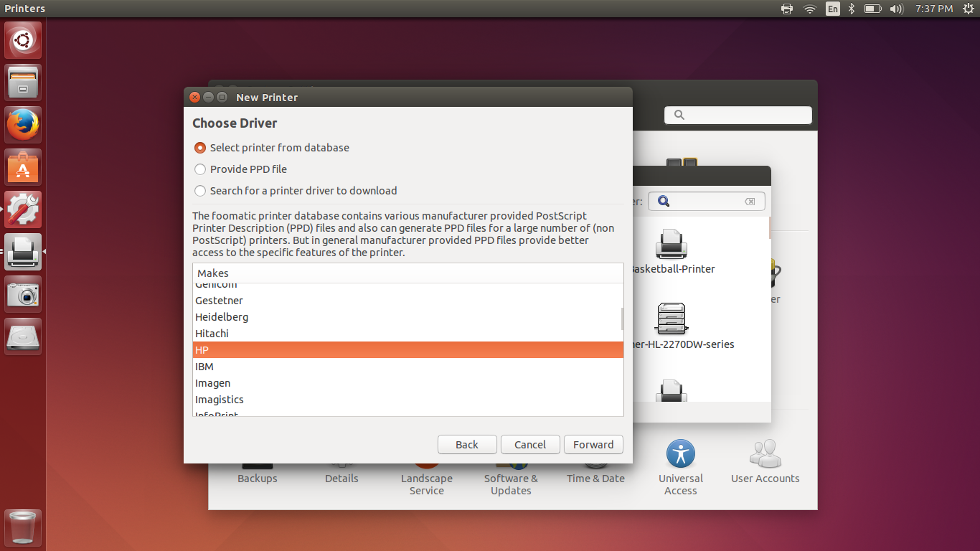Image resolution: width=980 pixels, height=551 pixels.
Task: Open Time & Date settings label
Action: click(x=595, y=479)
